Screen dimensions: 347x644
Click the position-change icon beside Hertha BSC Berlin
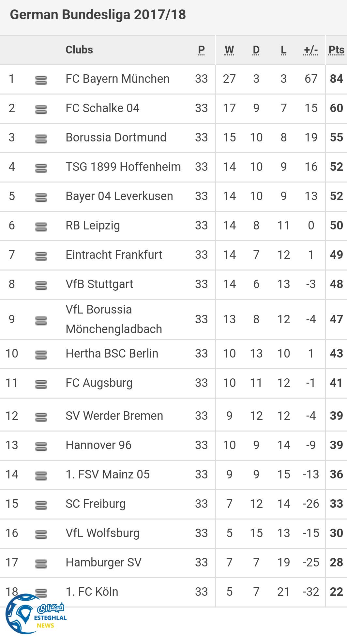click(41, 355)
